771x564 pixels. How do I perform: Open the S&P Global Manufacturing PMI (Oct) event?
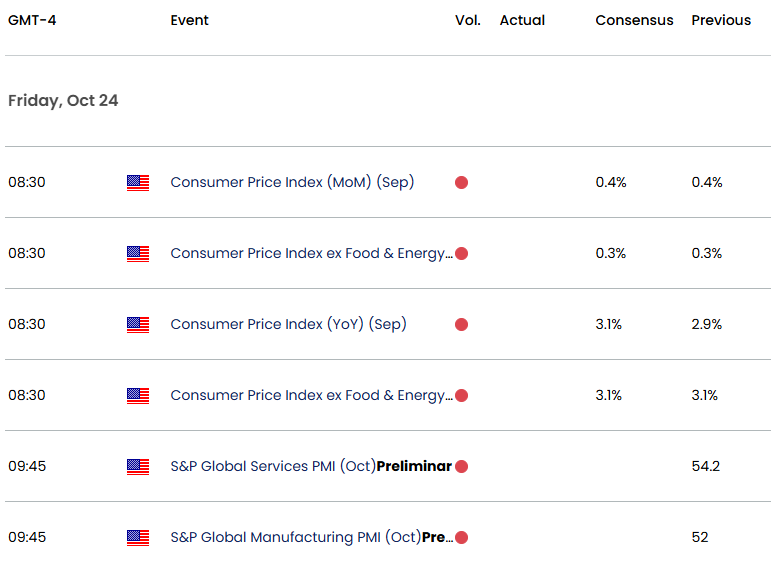[311, 537]
